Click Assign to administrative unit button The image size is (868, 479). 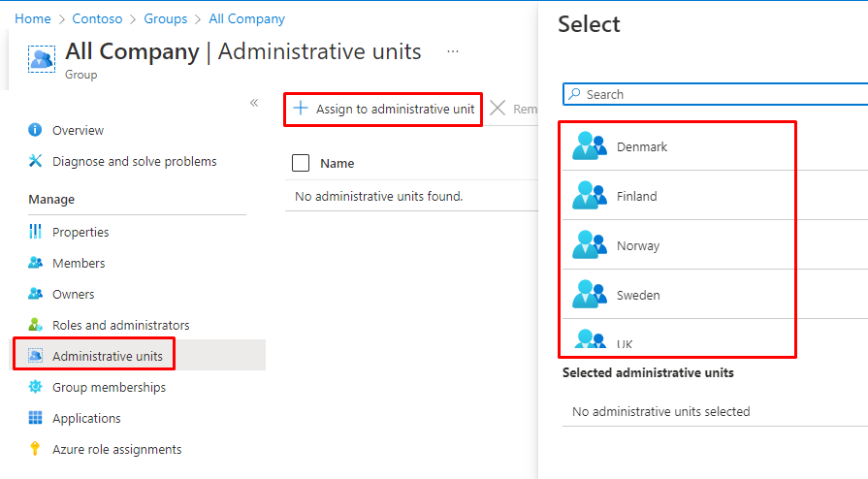click(384, 109)
